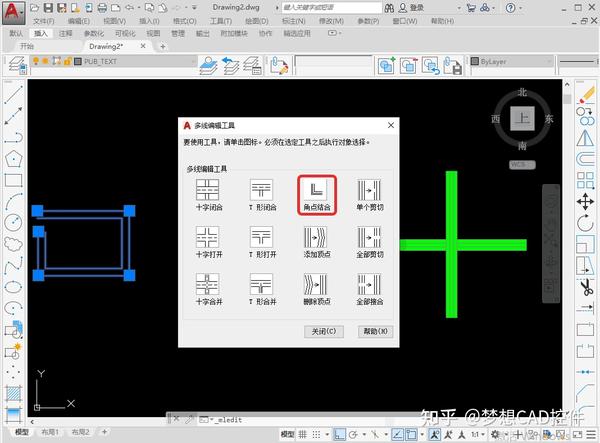600x443 pixels.
Task: Activate the Erase tool
Action: [586, 94]
